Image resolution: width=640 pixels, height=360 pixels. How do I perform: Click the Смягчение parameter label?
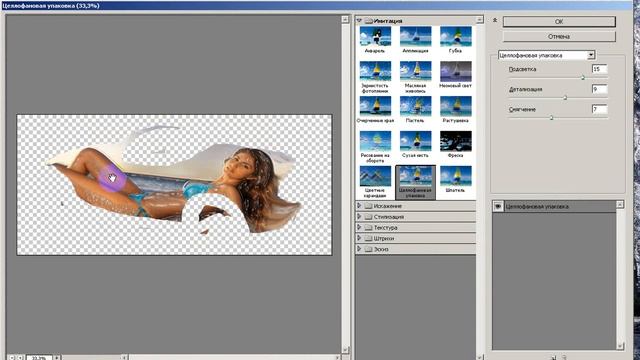pyautogui.click(x=522, y=109)
